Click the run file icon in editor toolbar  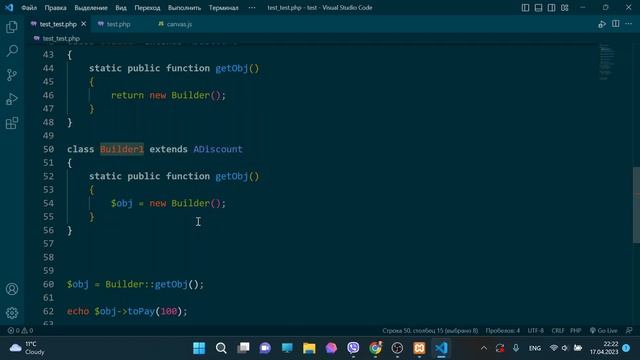(602, 24)
